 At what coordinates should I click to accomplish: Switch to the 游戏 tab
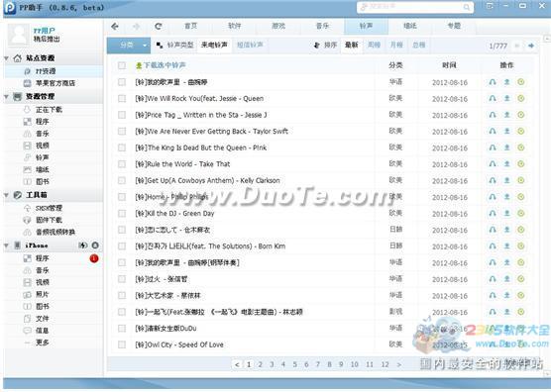pyautogui.click(x=278, y=27)
